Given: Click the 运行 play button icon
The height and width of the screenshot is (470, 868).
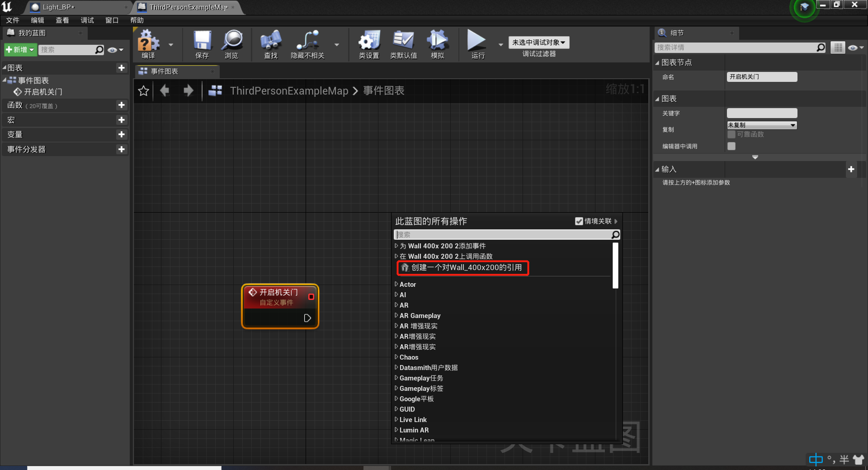Looking at the screenshot, I should (477, 44).
